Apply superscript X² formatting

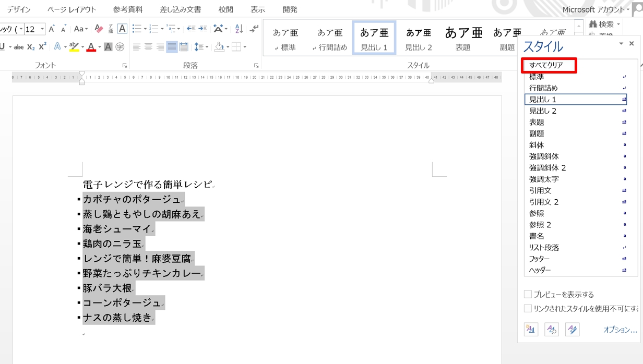(x=42, y=47)
